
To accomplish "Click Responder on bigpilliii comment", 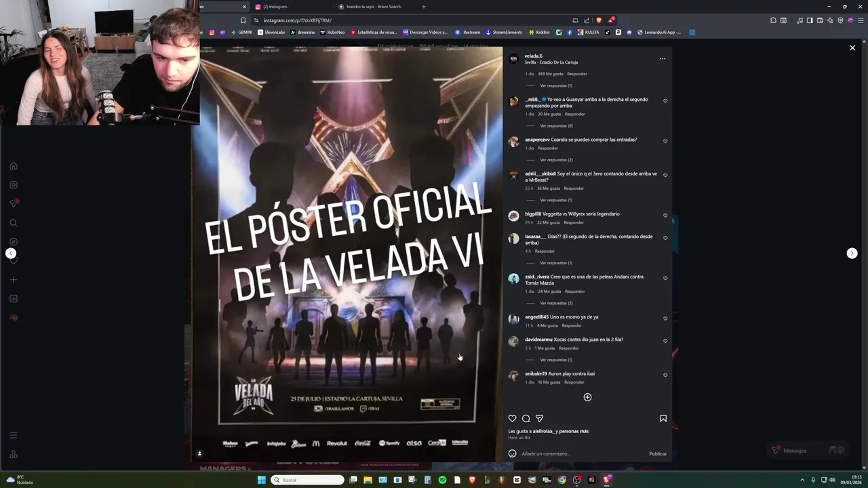I will pos(574,222).
